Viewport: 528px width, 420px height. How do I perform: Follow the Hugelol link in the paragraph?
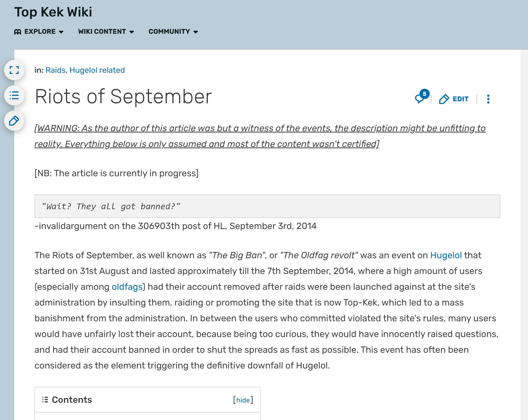[x=446, y=255]
